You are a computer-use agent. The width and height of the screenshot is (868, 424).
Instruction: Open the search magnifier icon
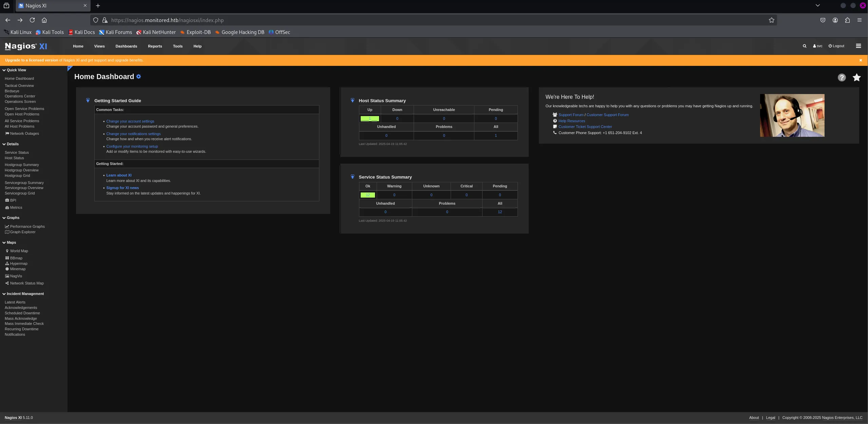point(804,46)
